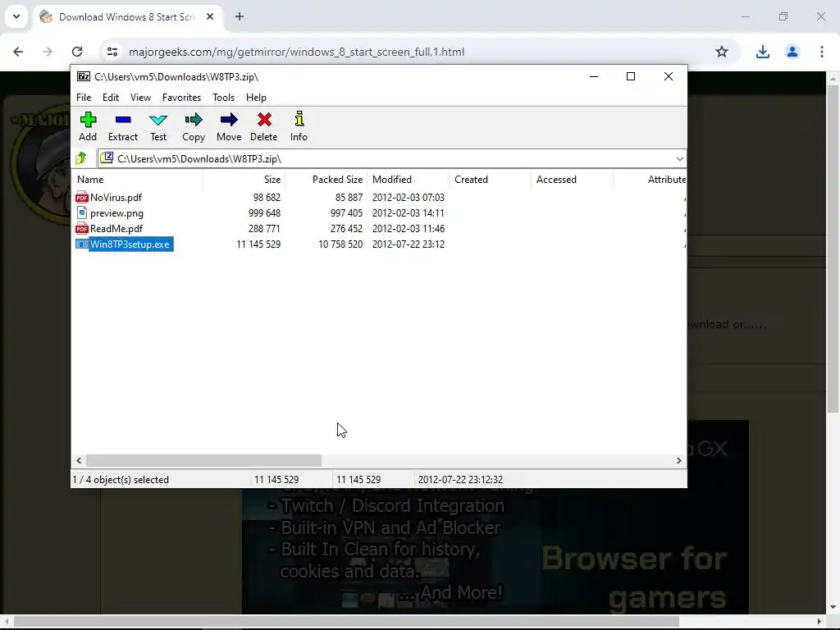The height and width of the screenshot is (630, 840).
Task: Sort by the Name column header
Action: [137, 180]
